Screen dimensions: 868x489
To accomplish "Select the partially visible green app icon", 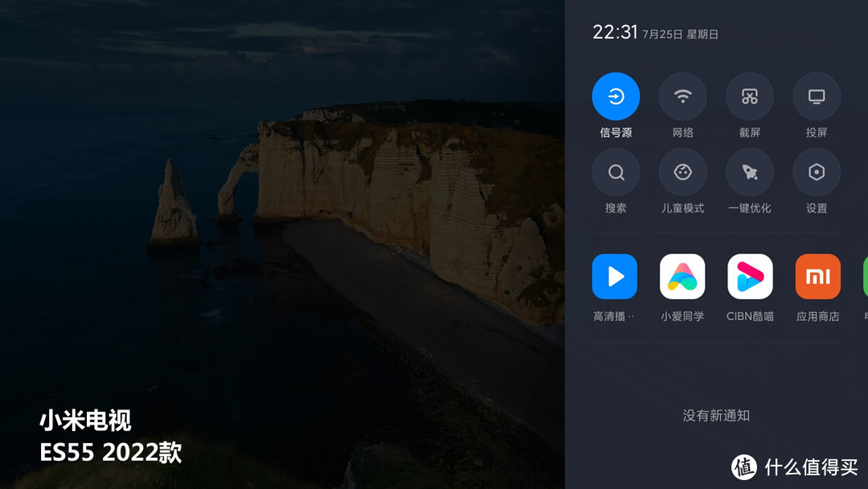I will click(x=866, y=277).
